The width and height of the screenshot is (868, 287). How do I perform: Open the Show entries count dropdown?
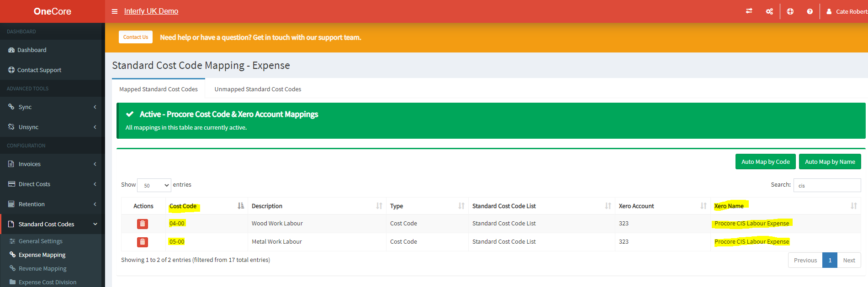coord(154,185)
